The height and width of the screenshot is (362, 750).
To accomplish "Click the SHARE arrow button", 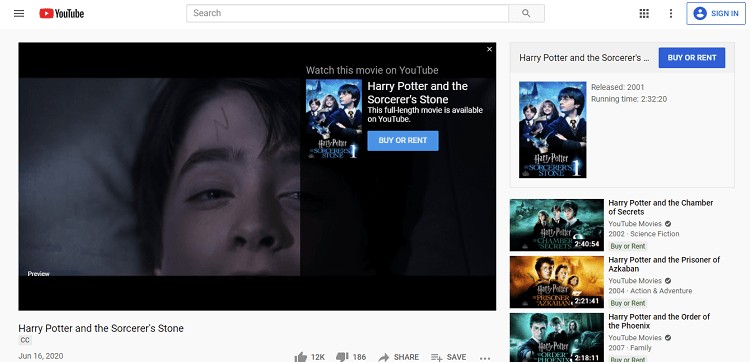I will [398, 357].
